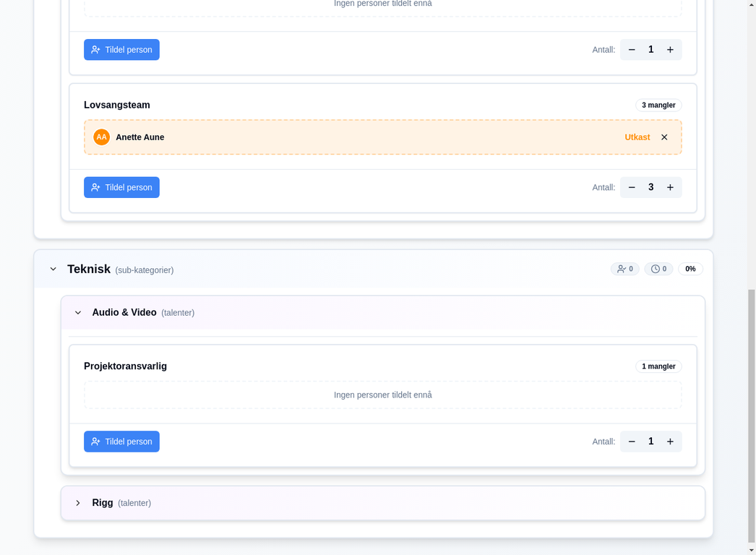Increase Lovsangsteam count with plus icon

click(670, 187)
